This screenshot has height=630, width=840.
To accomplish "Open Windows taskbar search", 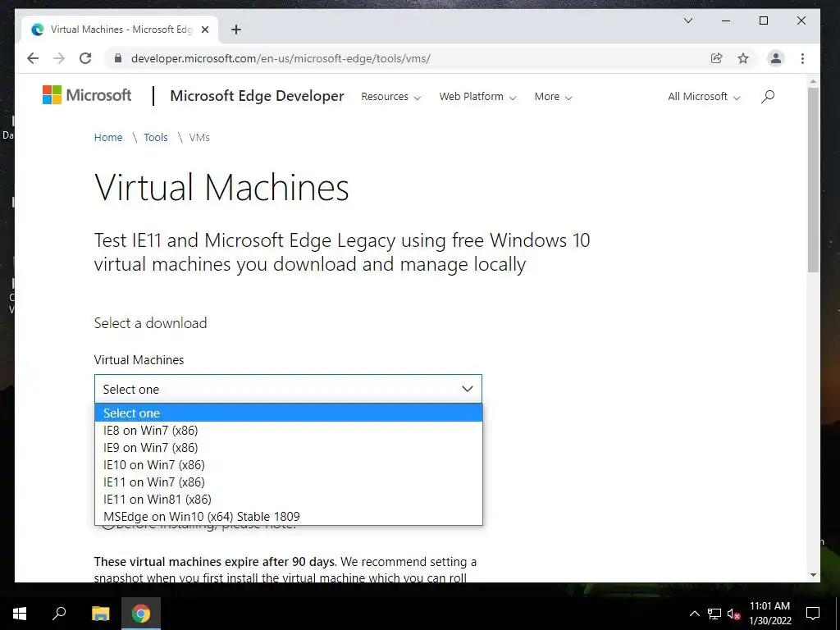I will tap(59, 613).
